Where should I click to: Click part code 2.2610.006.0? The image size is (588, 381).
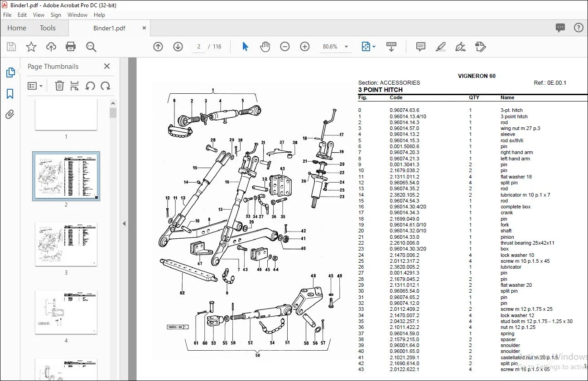(x=405, y=243)
